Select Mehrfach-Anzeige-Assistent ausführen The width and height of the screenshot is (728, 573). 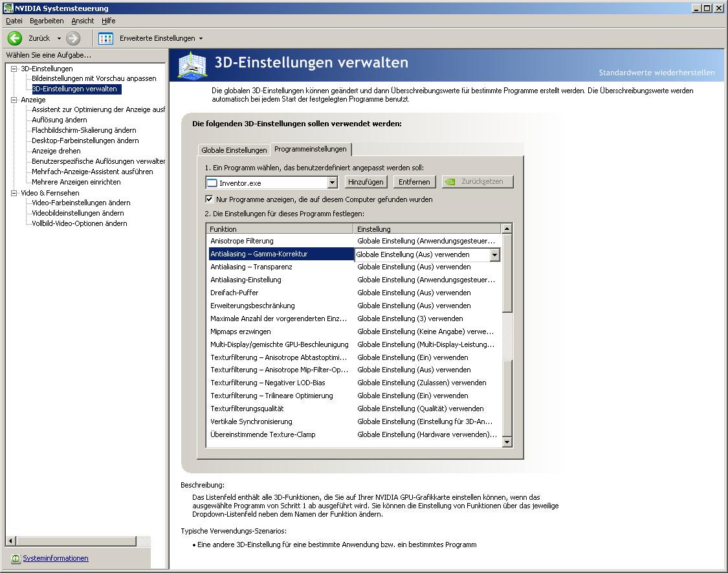[93, 172]
